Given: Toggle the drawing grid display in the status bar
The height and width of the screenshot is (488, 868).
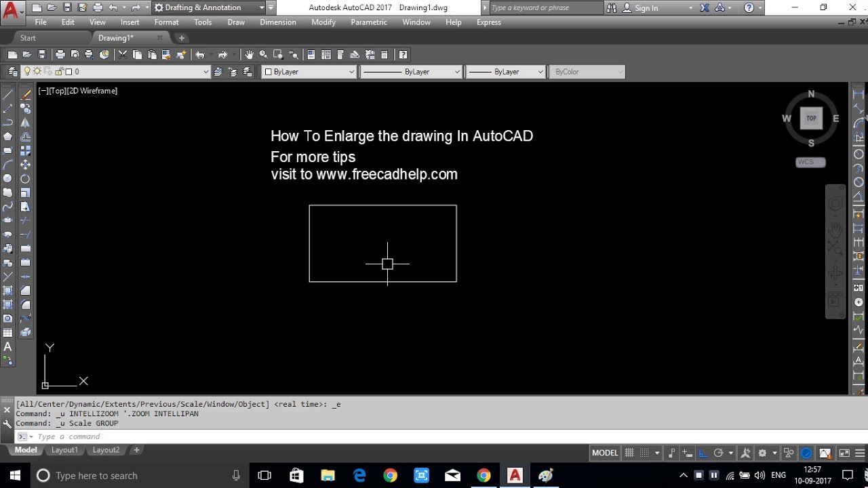Looking at the screenshot, I should point(629,453).
